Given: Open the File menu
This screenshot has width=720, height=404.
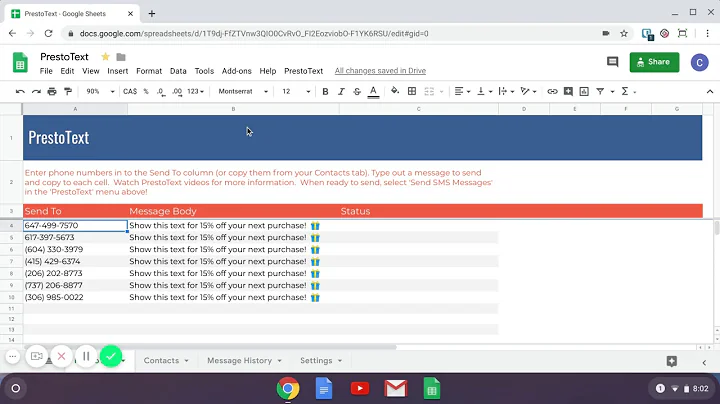Looking at the screenshot, I should 46,71.
